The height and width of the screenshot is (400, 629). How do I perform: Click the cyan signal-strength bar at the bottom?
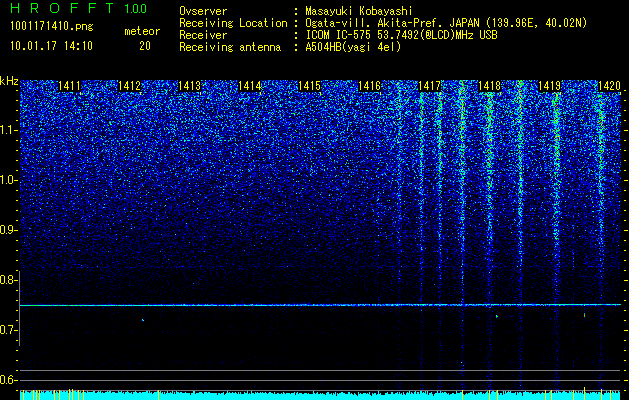(320, 395)
